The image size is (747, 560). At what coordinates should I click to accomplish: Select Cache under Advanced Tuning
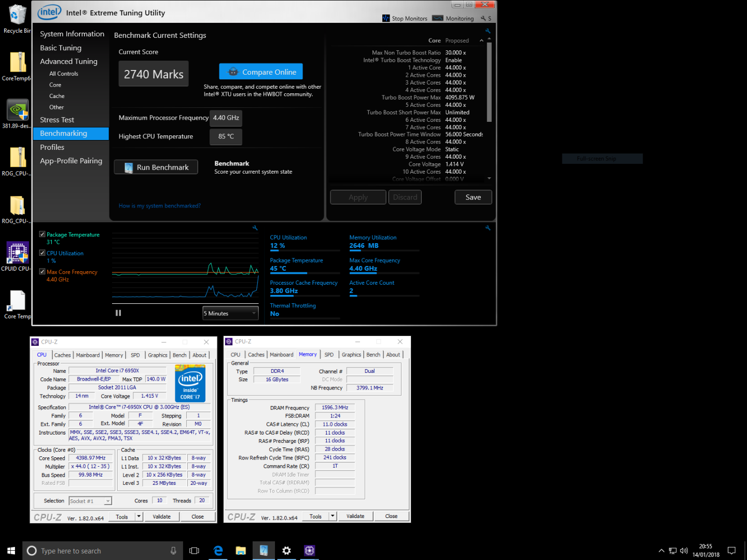pos(57,96)
